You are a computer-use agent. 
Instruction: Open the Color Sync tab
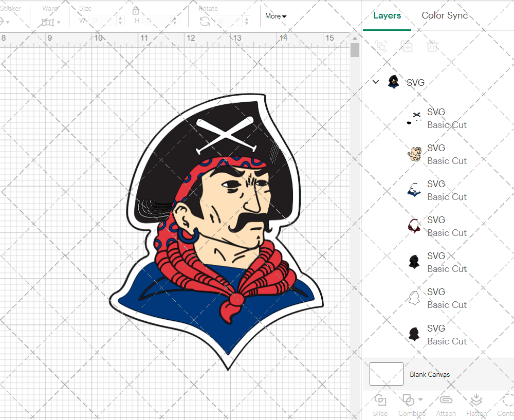click(445, 15)
